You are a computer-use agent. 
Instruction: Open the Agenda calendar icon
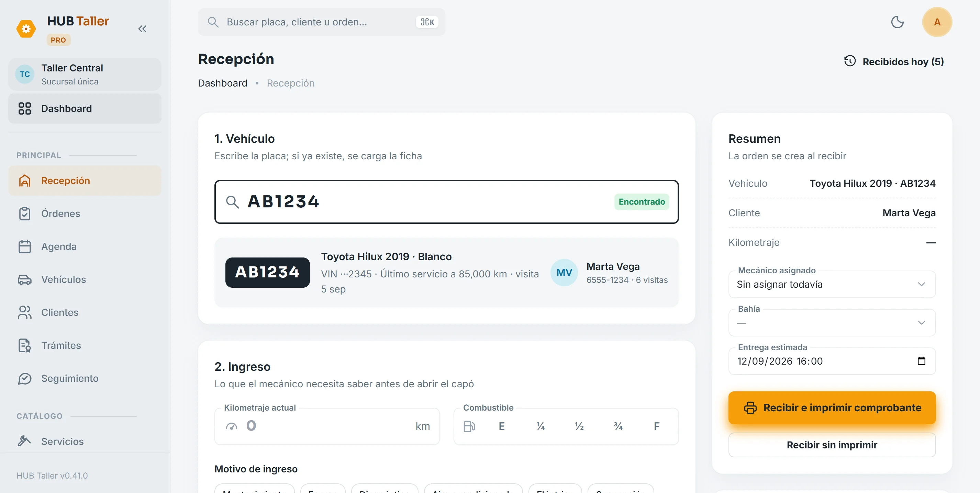[25, 246]
